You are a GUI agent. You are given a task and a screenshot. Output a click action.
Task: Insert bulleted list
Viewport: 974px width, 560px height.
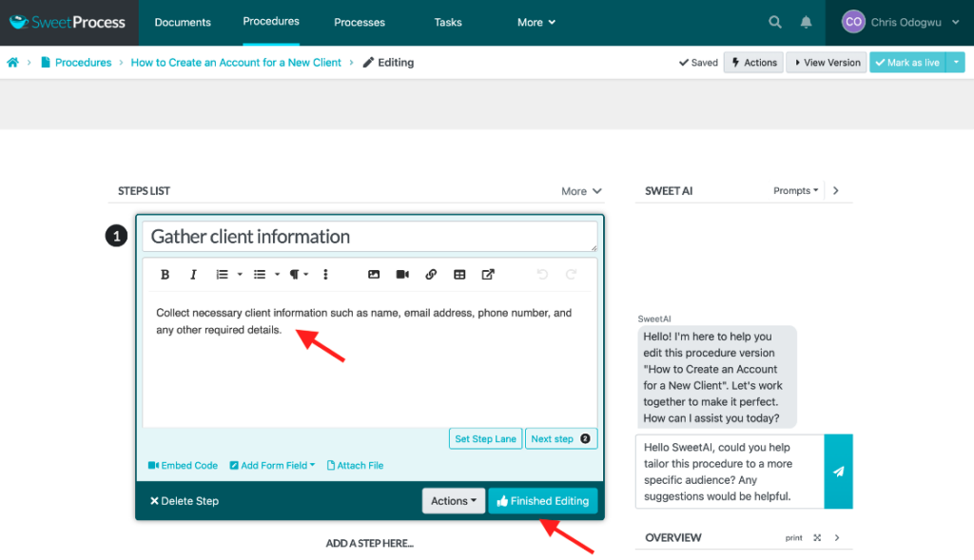click(260, 275)
